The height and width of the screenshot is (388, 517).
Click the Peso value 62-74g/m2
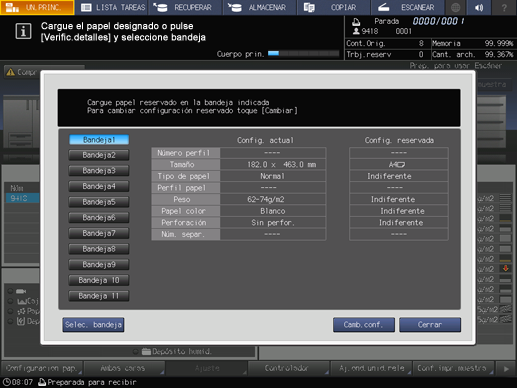pyautogui.click(x=273, y=199)
